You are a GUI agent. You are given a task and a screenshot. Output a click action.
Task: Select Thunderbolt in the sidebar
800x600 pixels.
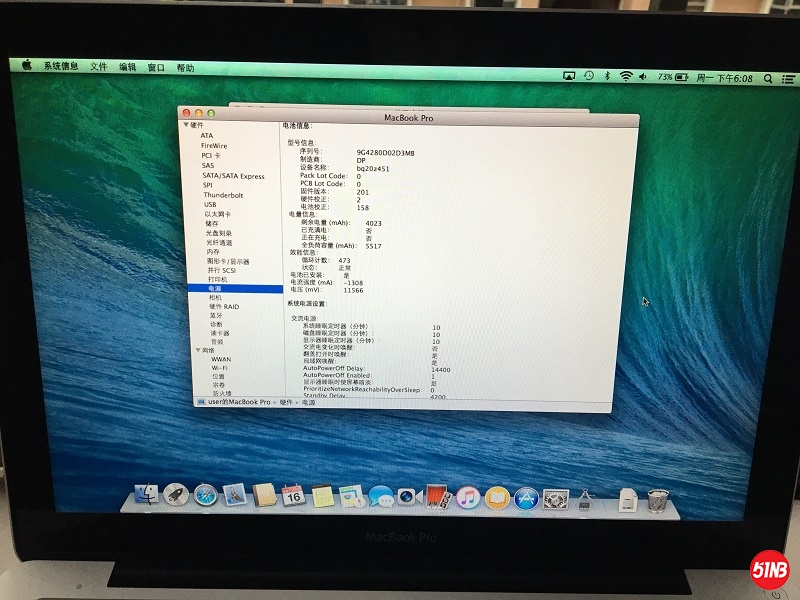pyautogui.click(x=223, y=195)
